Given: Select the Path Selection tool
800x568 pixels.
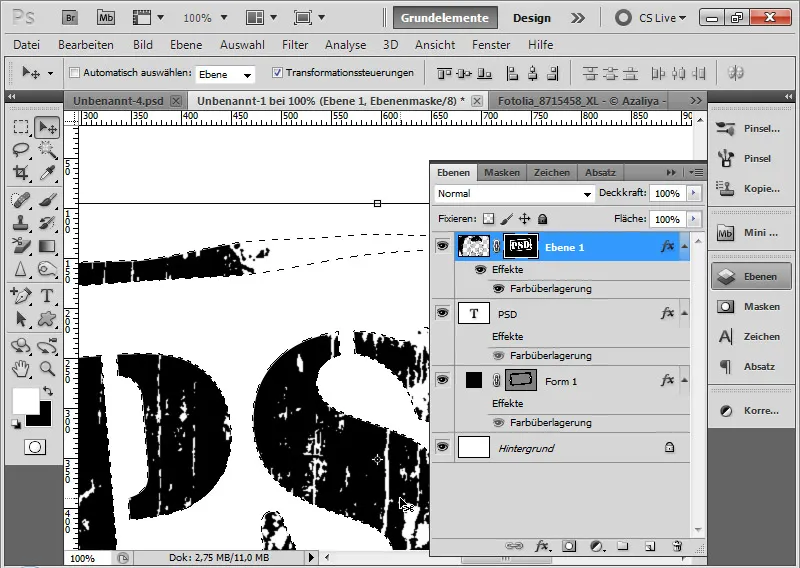Looking at the screenshot, I should 21,319.
